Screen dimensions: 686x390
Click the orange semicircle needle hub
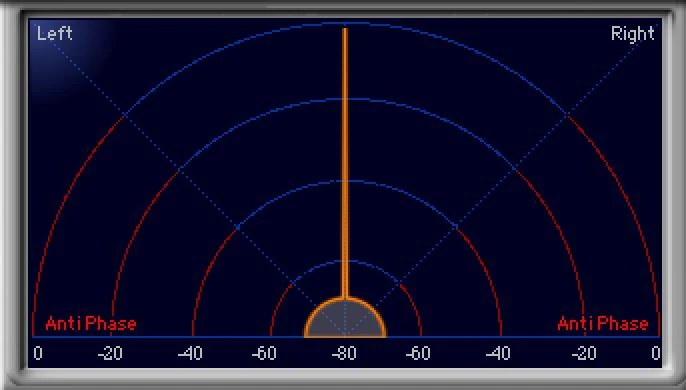pyautogui.click(x=345, y=317)
